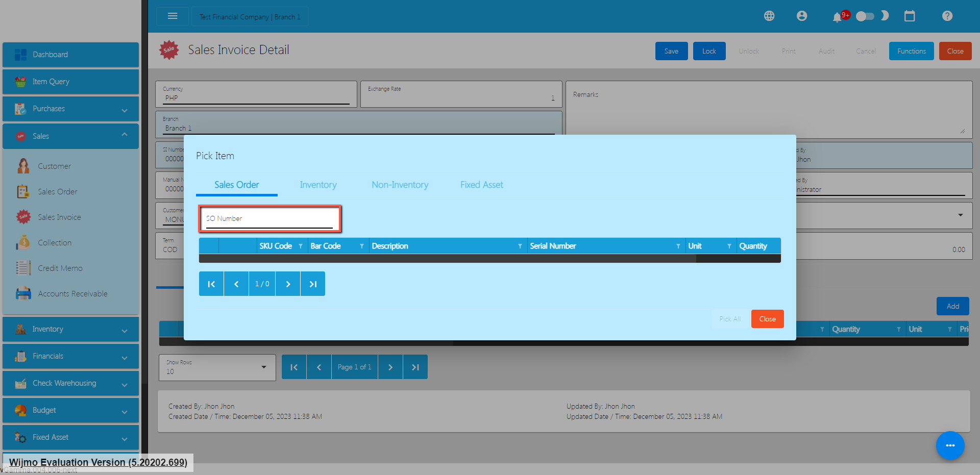980x475 pixels.
Task: Switch to the Inventory tab
Action: point(318,185)
